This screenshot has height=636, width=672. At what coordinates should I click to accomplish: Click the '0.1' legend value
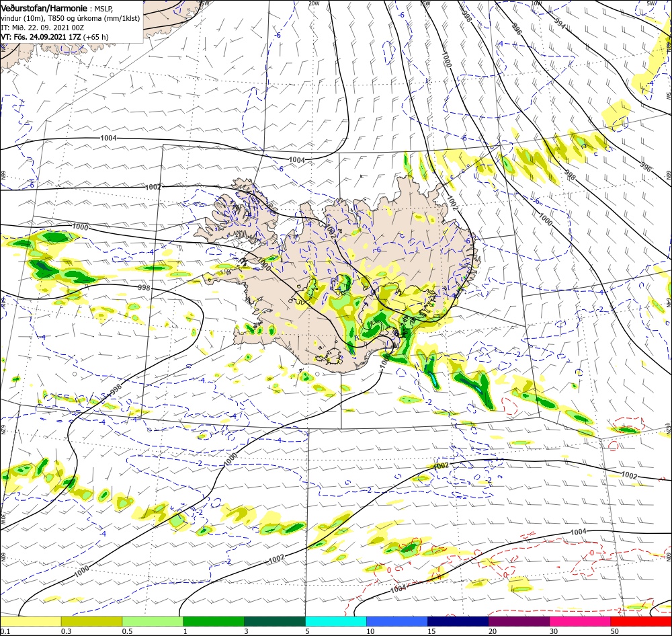5,631
